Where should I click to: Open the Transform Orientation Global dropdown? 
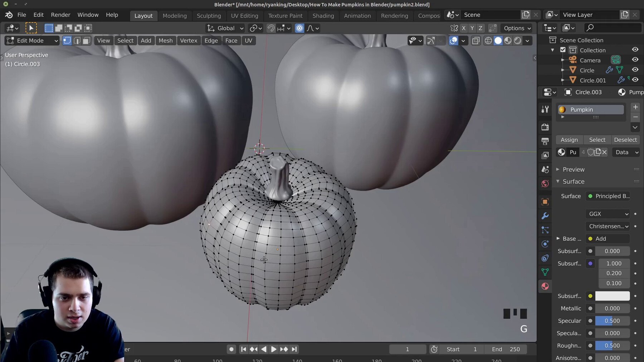[x=225, y=28]
